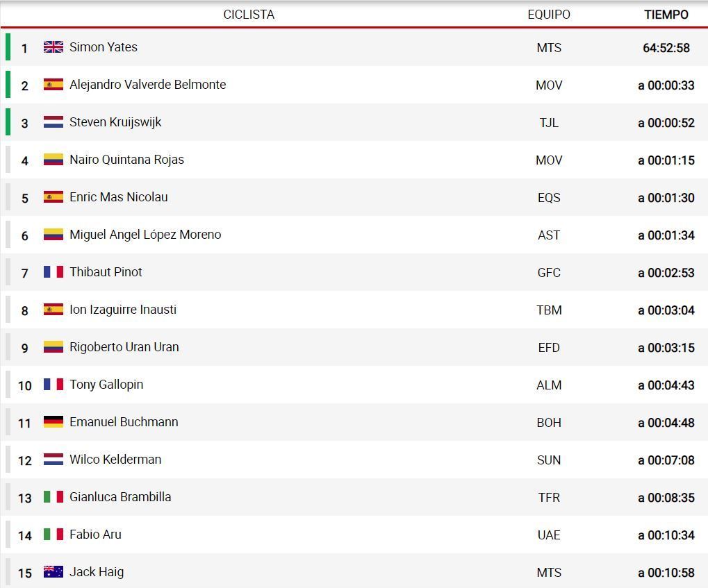This screenshot has height=588, width=708.
Task: Click team code ALM for Tony Gallopin
Action: coord(549,385)
